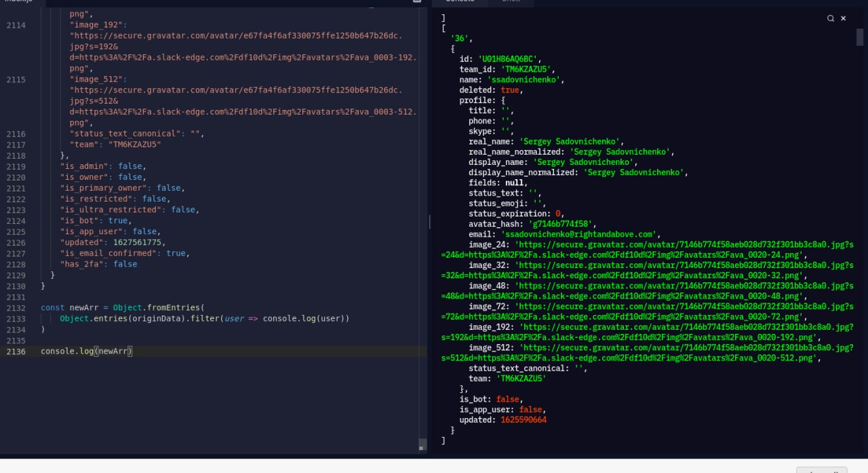Screen dimensions: 868x473
Task: Click "status_text_canonical: ''" in console
Action: (528, 368)
